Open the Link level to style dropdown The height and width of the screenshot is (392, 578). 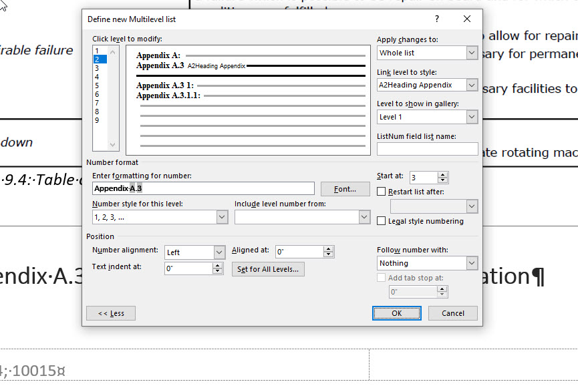[x=472, y=85]
